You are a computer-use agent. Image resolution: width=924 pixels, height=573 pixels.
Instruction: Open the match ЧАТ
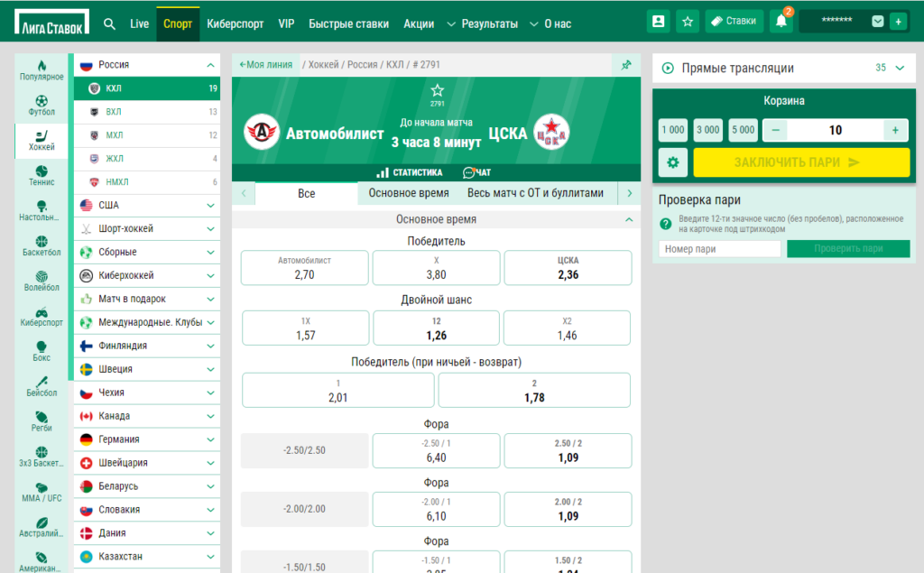[476, 172]
